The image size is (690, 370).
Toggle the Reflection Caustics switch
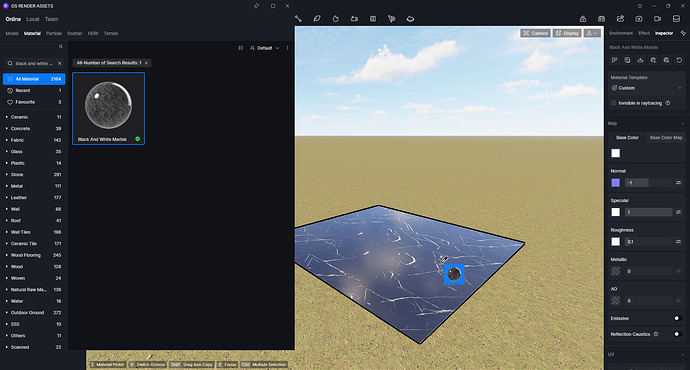[x=677, y=334]
